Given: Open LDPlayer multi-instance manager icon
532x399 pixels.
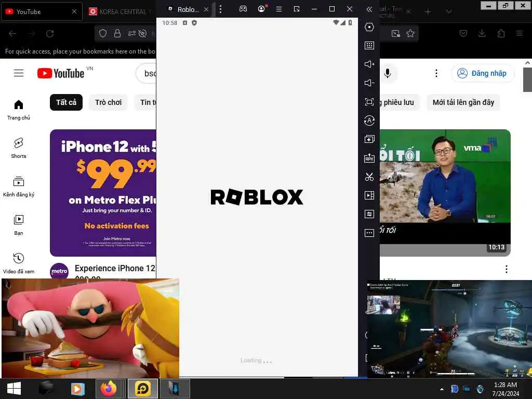Looking at the screenshot, I should (369, 139).
